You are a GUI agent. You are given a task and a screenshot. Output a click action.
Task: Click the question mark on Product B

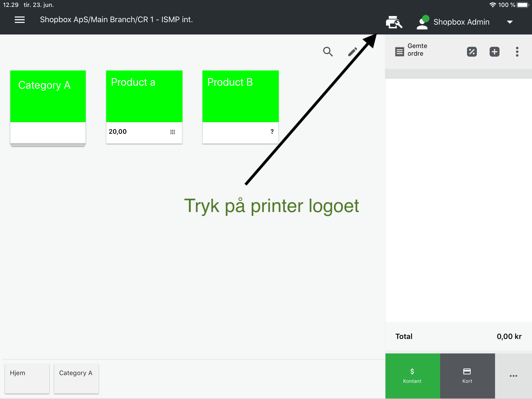pos(272,132)
